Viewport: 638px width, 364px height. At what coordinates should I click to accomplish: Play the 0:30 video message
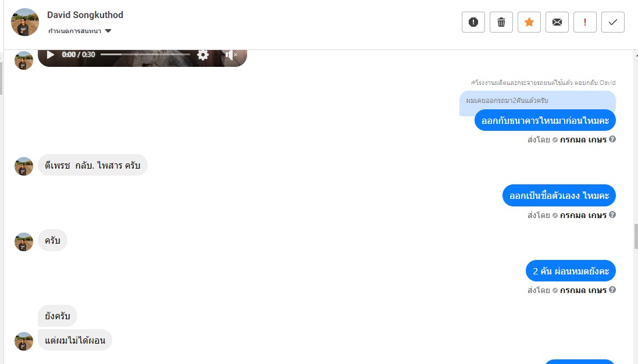(x=51, y=55)
